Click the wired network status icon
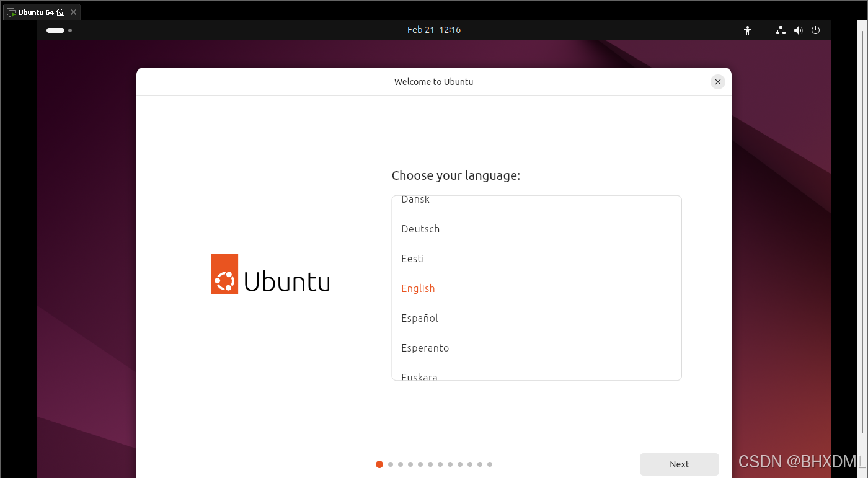868x478 pixels. coord(781,30)
